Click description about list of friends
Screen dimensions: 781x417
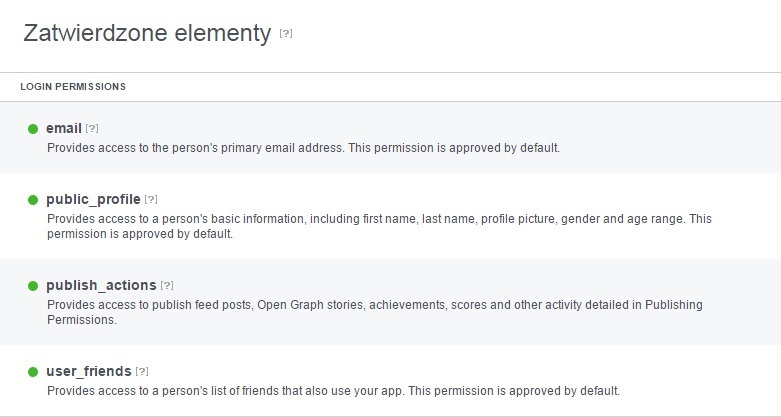333,391
